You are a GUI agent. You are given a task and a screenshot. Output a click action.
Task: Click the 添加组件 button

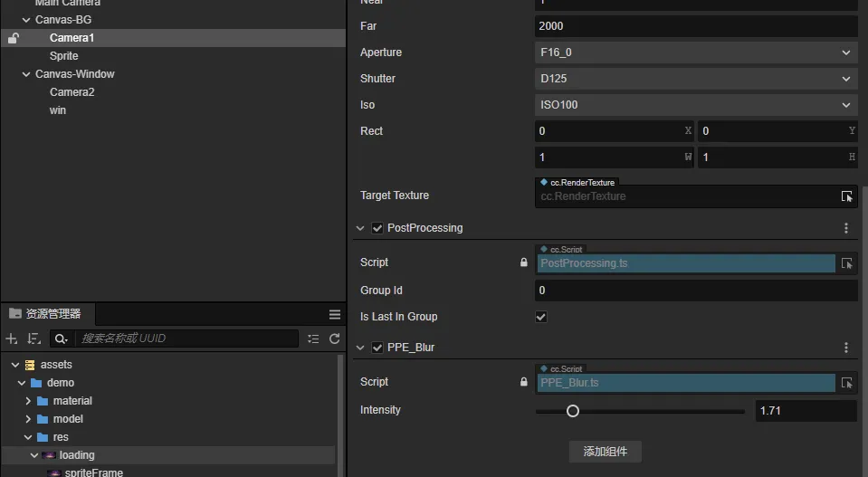tap(605, 452)
